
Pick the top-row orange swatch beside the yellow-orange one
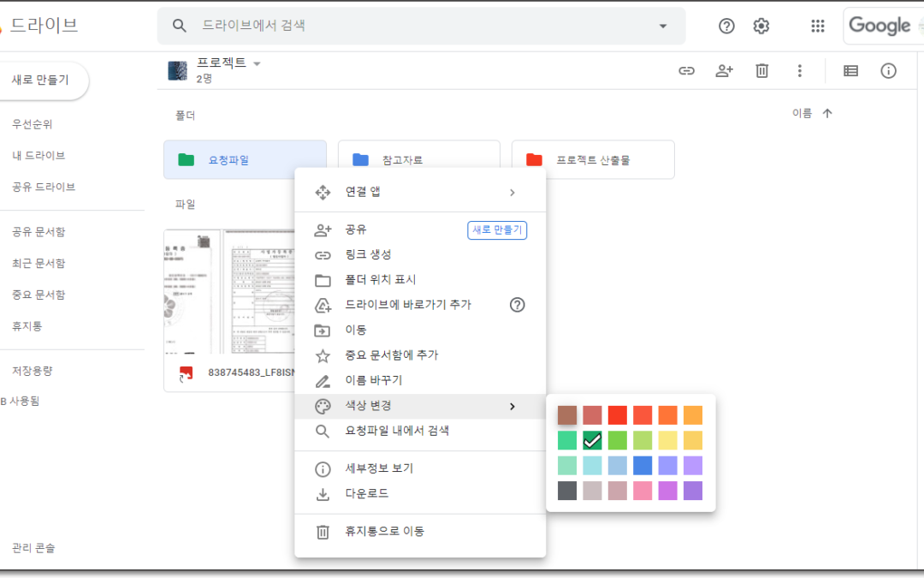pos(667,415)
